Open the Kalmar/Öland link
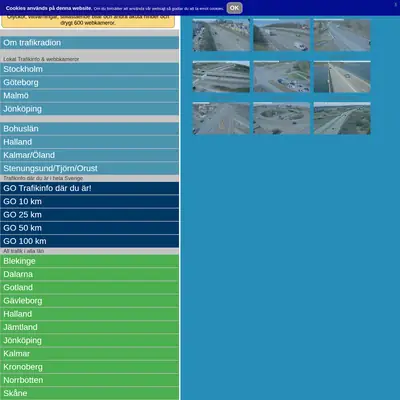 click(x=89, y=155)
